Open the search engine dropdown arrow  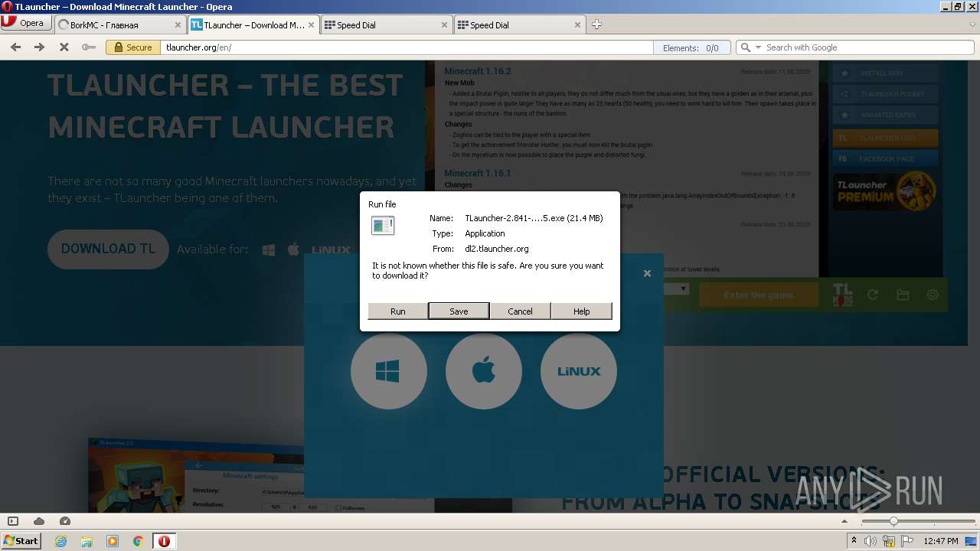pyautogui.click(x=759, y=47)
